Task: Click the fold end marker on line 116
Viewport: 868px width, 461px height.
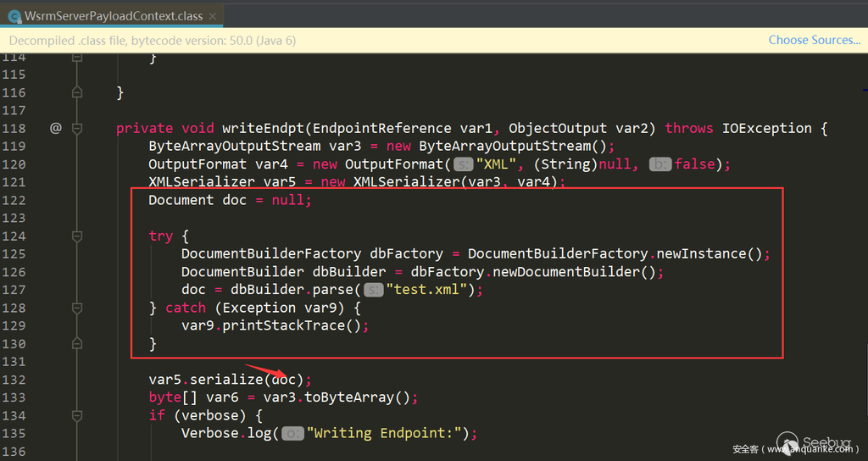Action: [x=77, y=92]
